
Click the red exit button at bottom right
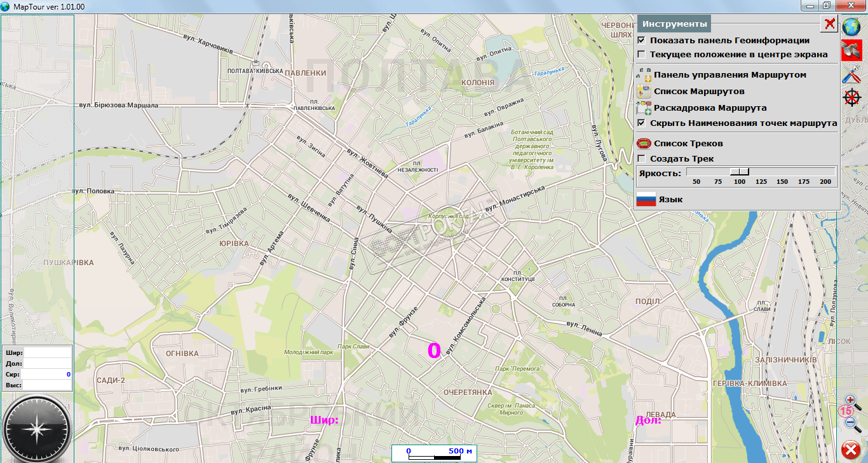pyautogui.click(x=851, y=450)
